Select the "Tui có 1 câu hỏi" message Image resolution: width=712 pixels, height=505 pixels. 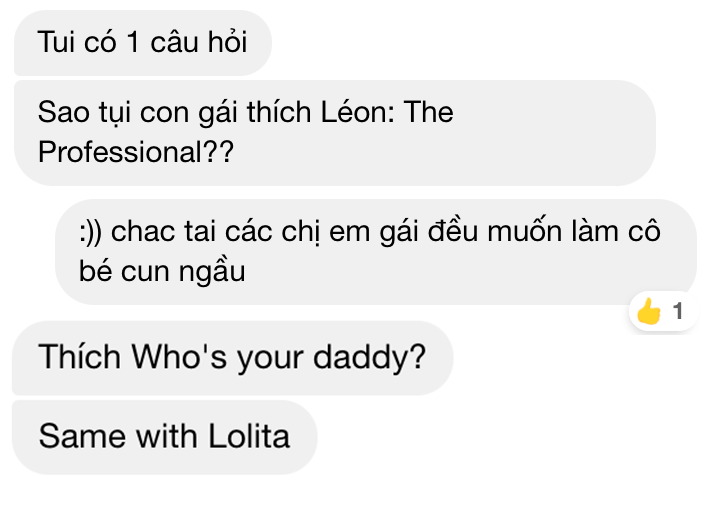141,43
